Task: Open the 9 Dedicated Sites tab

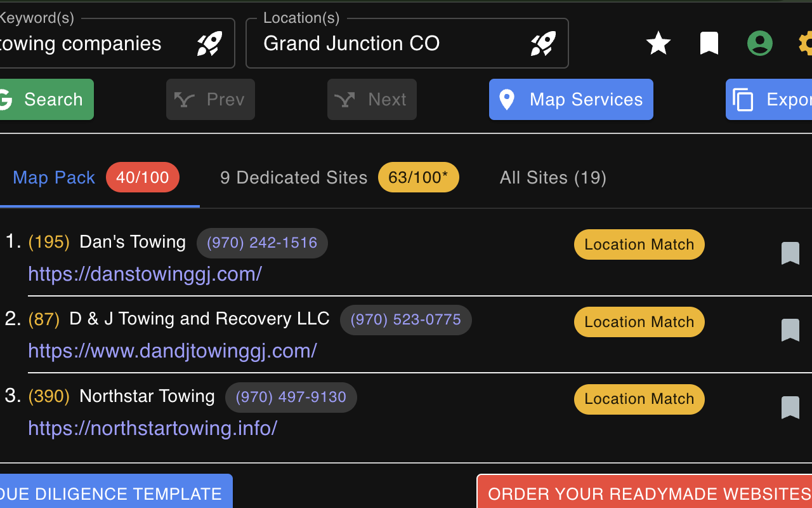Action: 294,178
